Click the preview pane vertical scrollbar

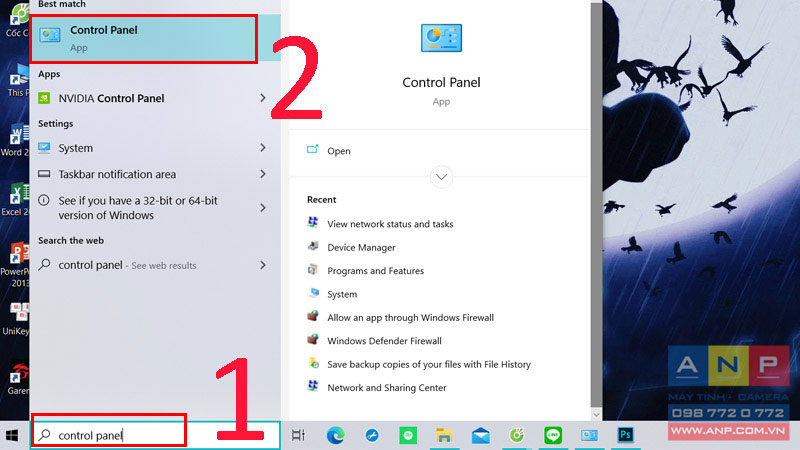point(596,204)
